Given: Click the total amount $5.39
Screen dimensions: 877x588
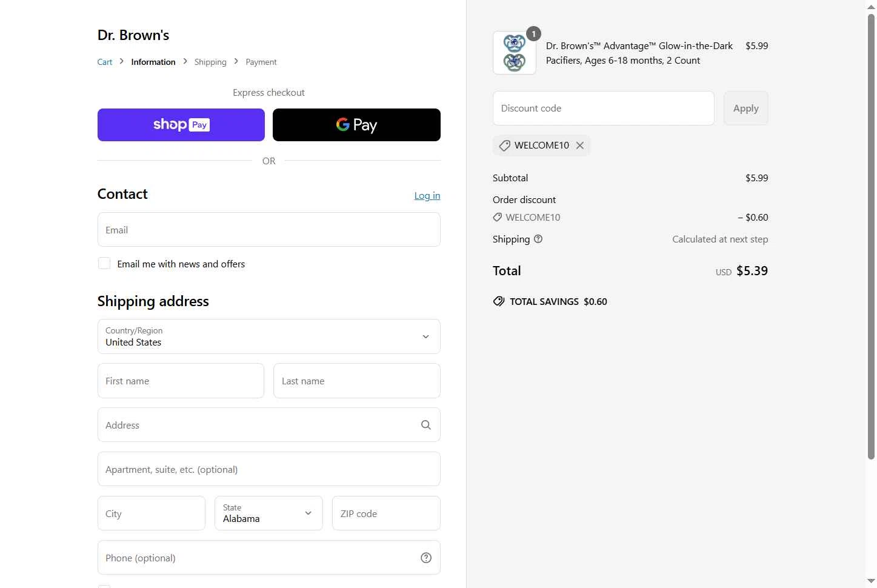Looking at the screenshot, I should pyautogui.click(x=752, y=271).
